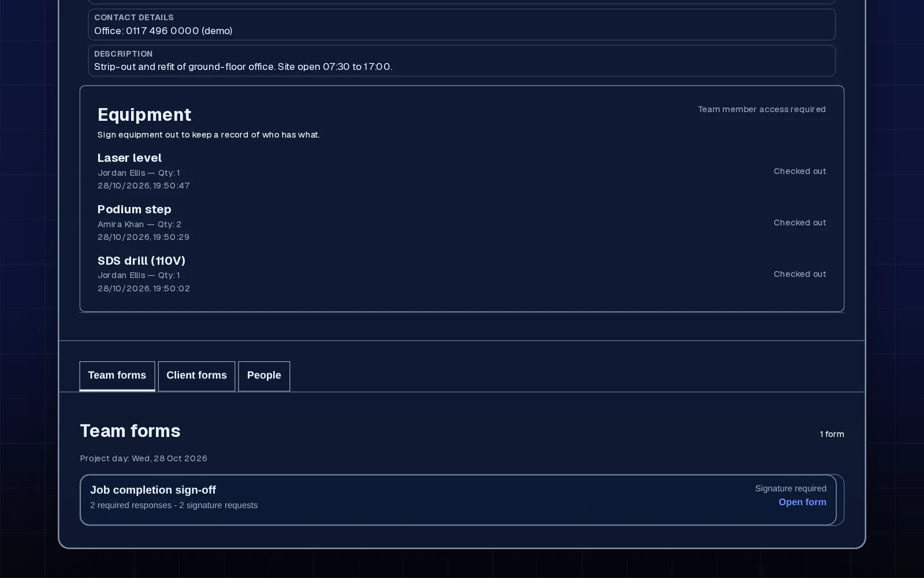Viewport: 924px width, 578px height.
Task: Click the 28/10/2026, 19:50:29 timestamp
Action: (144, 237)
